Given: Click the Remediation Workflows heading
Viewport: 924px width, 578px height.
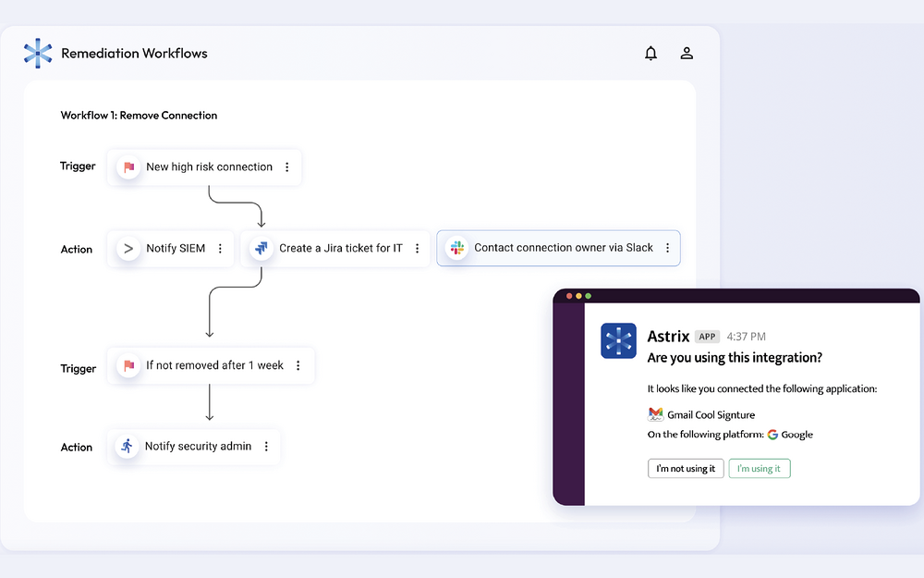Looking at the screenshot, I should pos(134,53).
